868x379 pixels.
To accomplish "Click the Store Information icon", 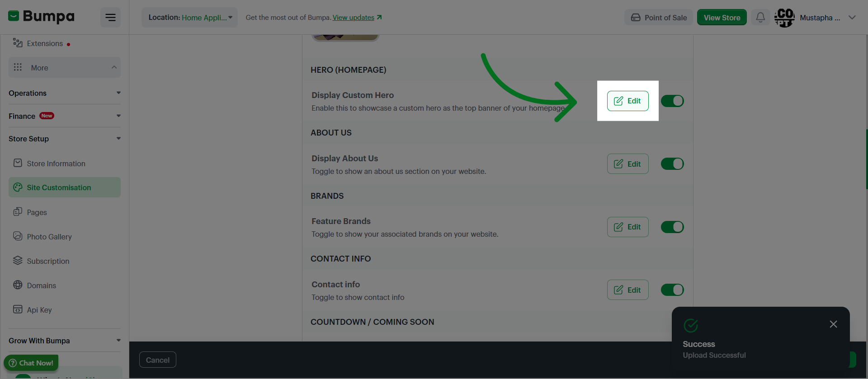I will pyautogui.click(x=18, y=163).
